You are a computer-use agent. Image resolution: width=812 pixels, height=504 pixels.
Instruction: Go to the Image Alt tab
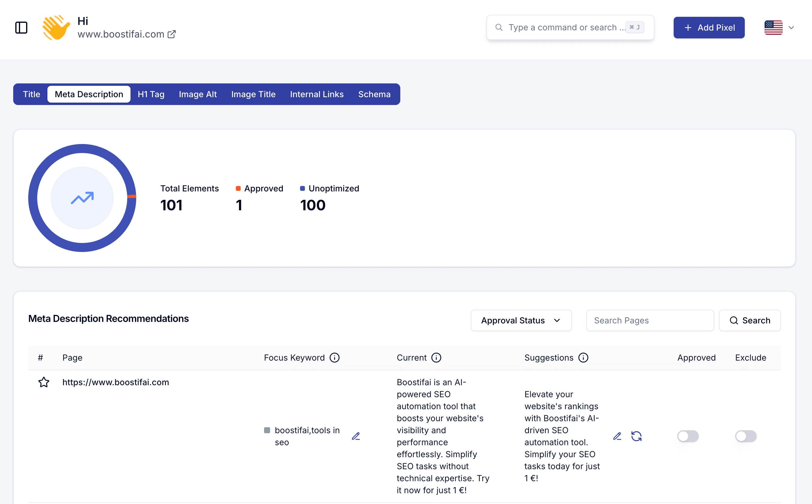click(198, 94)
